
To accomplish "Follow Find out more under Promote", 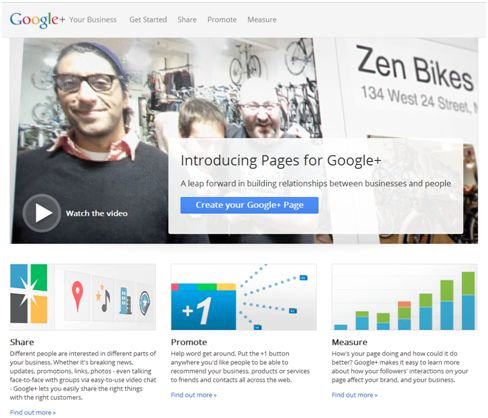I will pos(194,395).
